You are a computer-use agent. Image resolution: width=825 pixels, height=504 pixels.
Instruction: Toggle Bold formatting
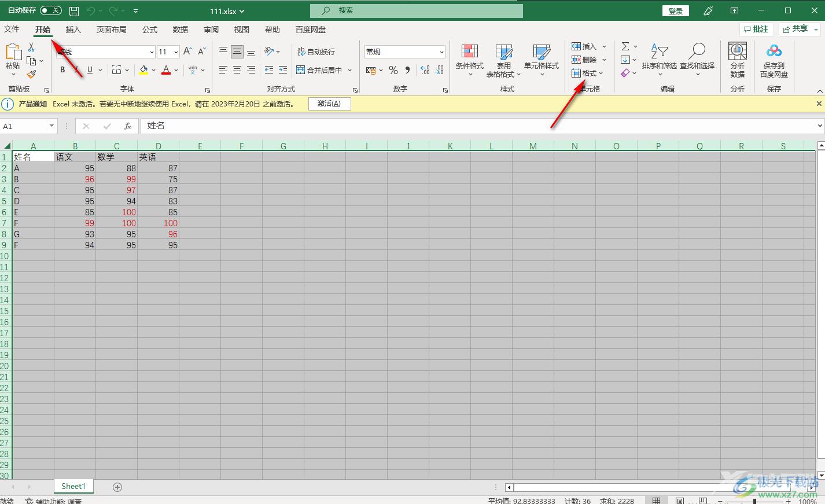point(62,70)
